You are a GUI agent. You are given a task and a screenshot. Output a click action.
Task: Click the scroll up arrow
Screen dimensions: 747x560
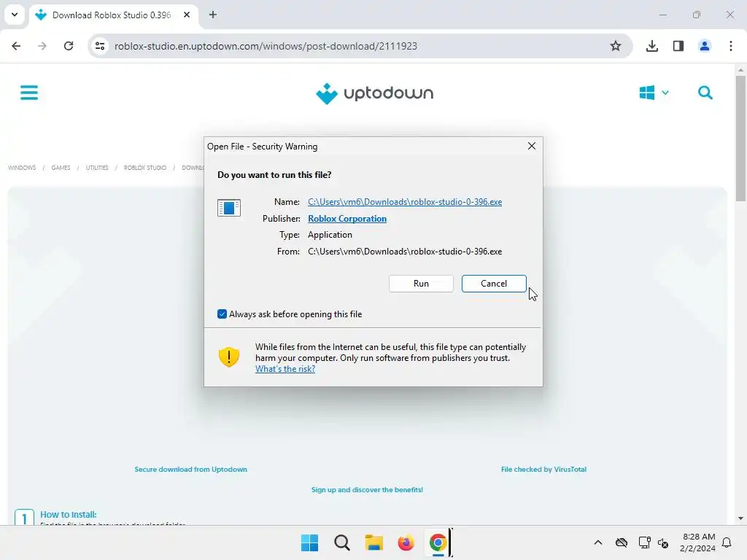740,70
